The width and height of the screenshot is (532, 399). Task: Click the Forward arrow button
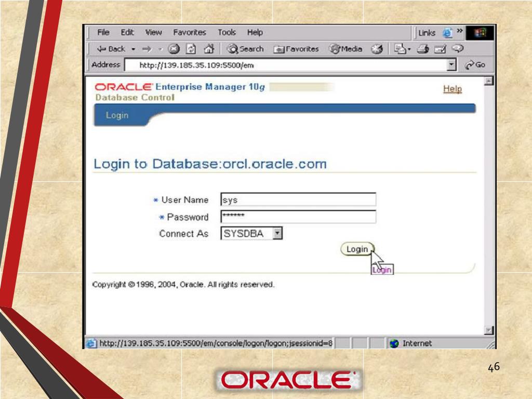tap(147, 49)
